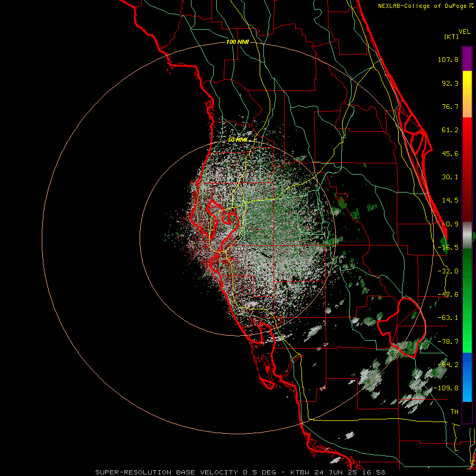Click the 92.3 velocity scale value

450,83
